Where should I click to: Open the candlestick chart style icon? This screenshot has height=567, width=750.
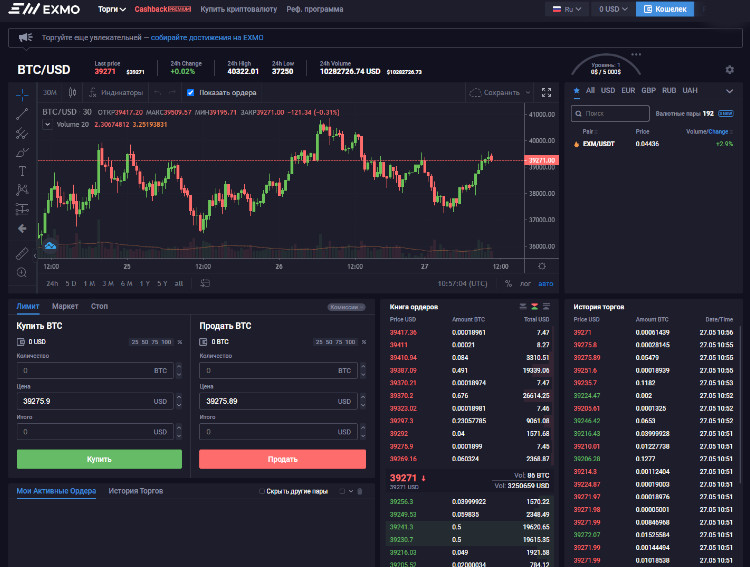(71, 93)
